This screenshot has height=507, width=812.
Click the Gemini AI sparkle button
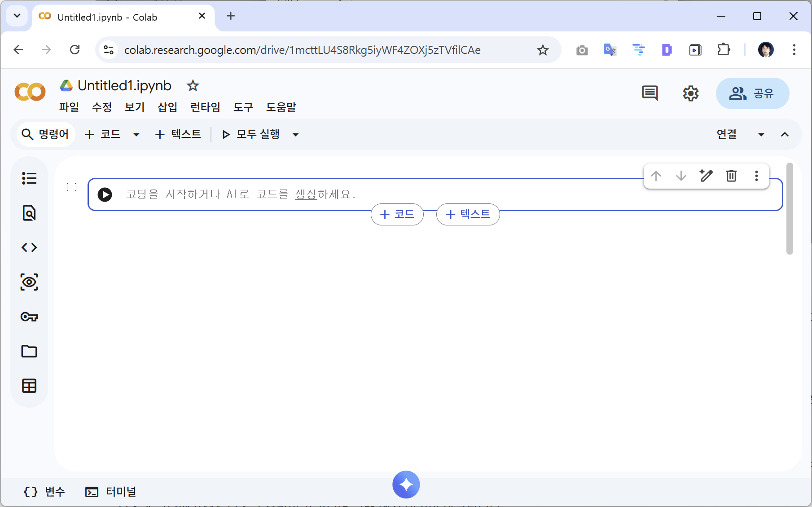pyautogui.click(x=406, y=485)
